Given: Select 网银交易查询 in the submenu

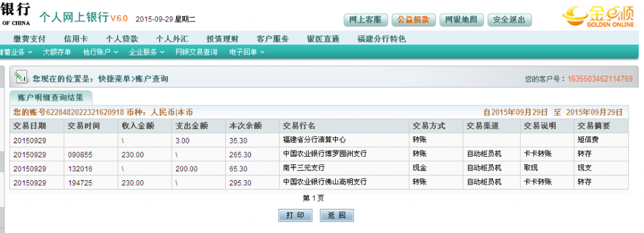Looking at the screenshot, I should coord(196,52).
